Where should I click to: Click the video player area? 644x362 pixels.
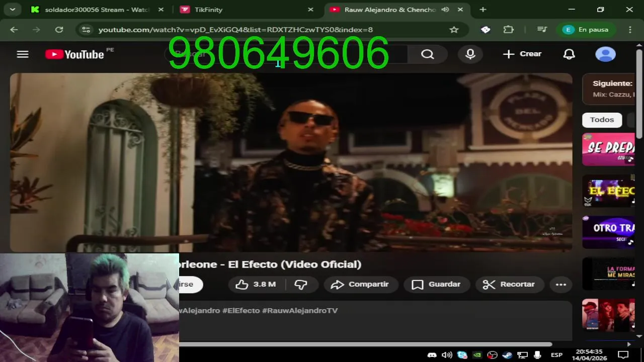(x=291, y=162)
